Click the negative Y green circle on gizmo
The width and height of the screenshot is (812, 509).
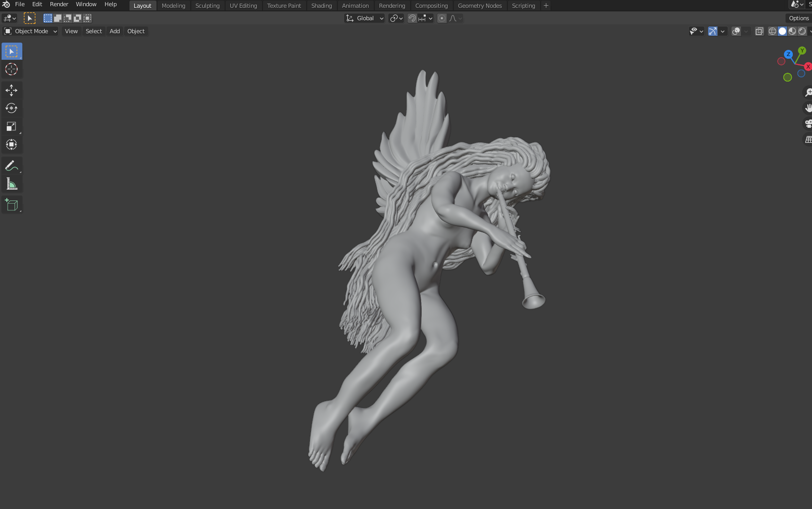click(x=788, y=77)
